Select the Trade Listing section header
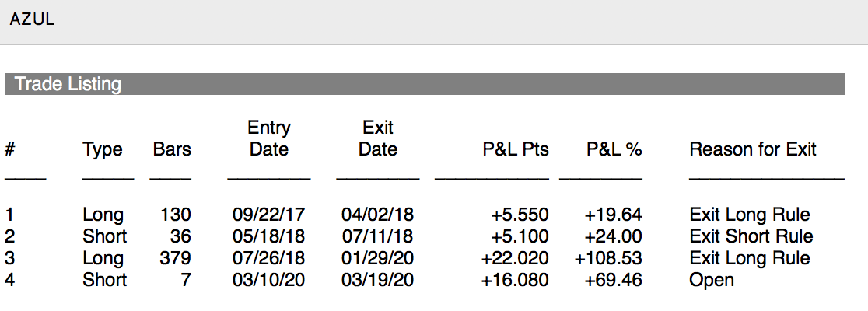 tap(68, 84)
